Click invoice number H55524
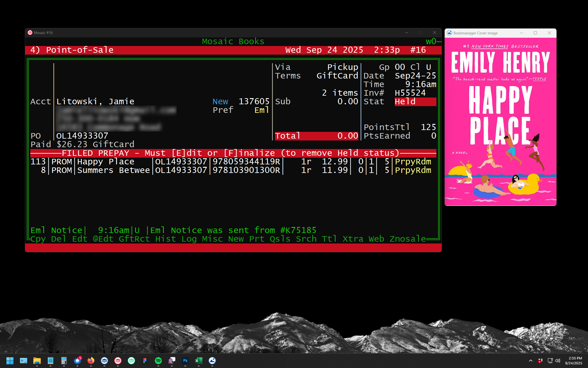Image resolution: width=588 pixels, height=368 pixels. click(x=410, y=93)
